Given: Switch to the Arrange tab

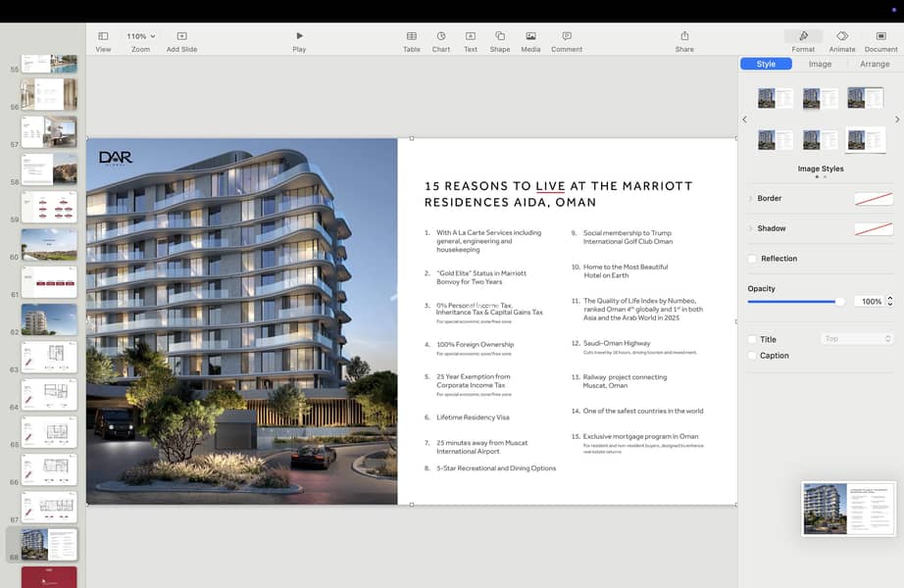Looking at the screenshot, I should click(x=875, y=64).
